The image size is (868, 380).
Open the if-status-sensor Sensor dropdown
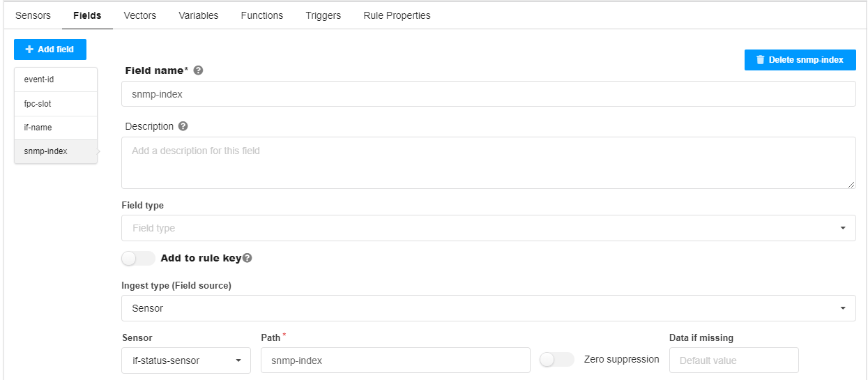tap(185, 360)
